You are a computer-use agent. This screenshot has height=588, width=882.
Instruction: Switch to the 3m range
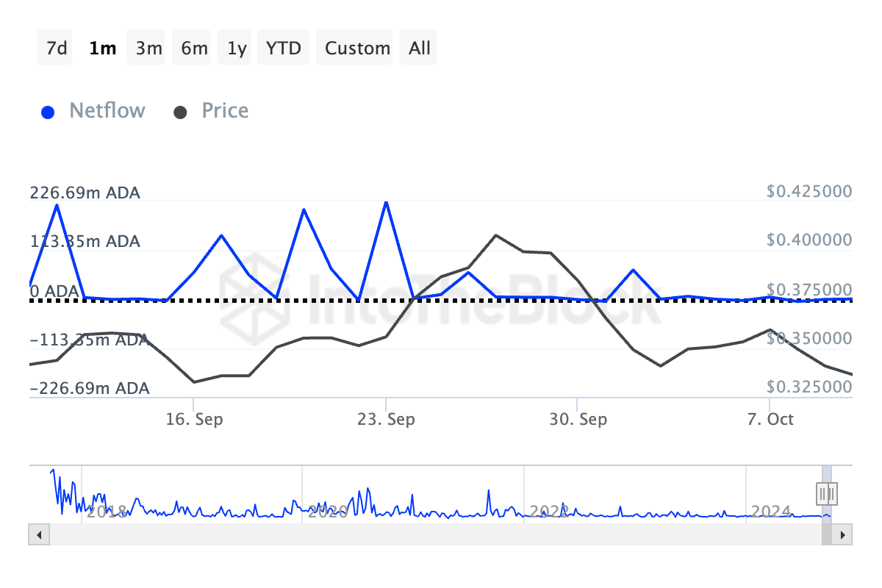[148, 49]
